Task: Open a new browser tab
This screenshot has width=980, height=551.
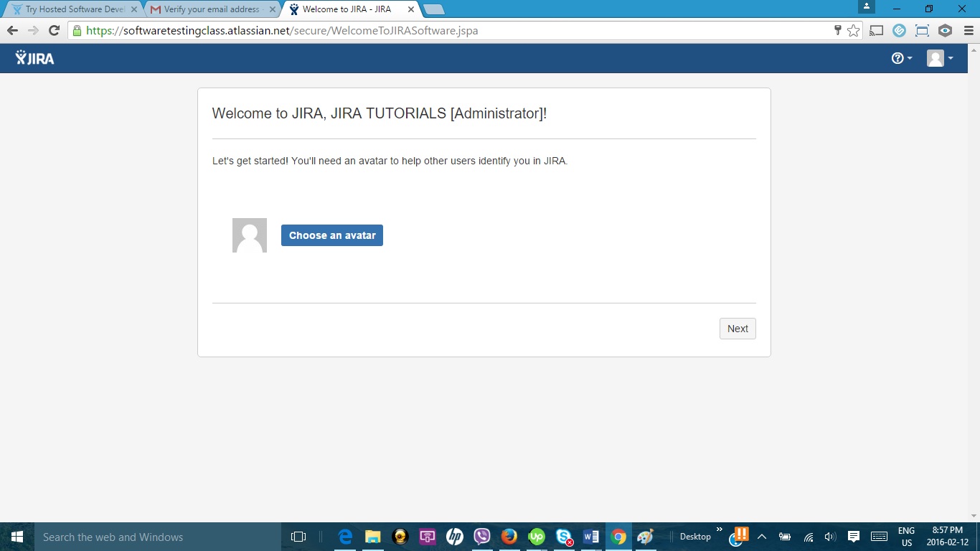Action: coord(434,9)
